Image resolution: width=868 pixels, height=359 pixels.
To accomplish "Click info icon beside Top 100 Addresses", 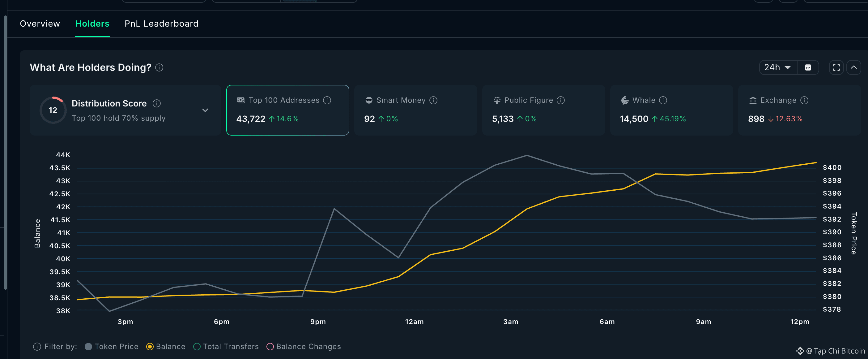I will tap(327, 101).
